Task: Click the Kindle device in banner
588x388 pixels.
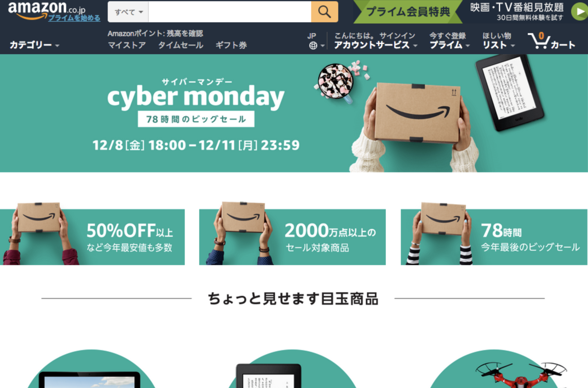Action: point(509,93)
